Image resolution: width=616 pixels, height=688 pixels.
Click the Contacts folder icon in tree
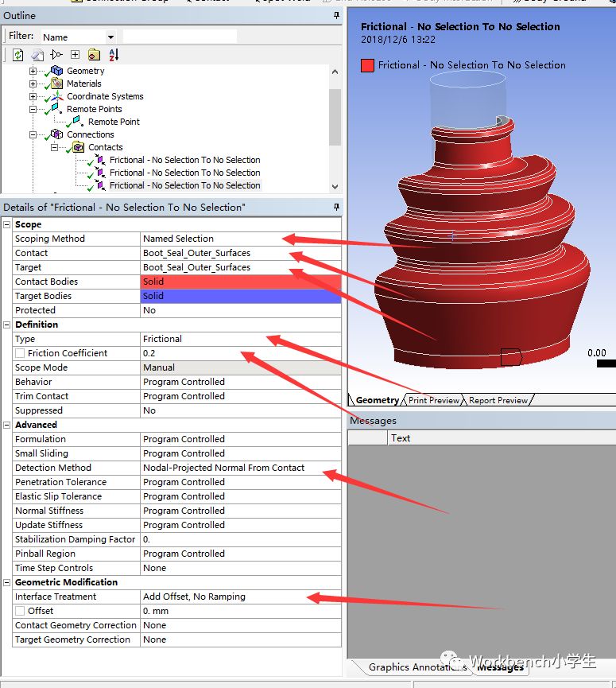78,147
